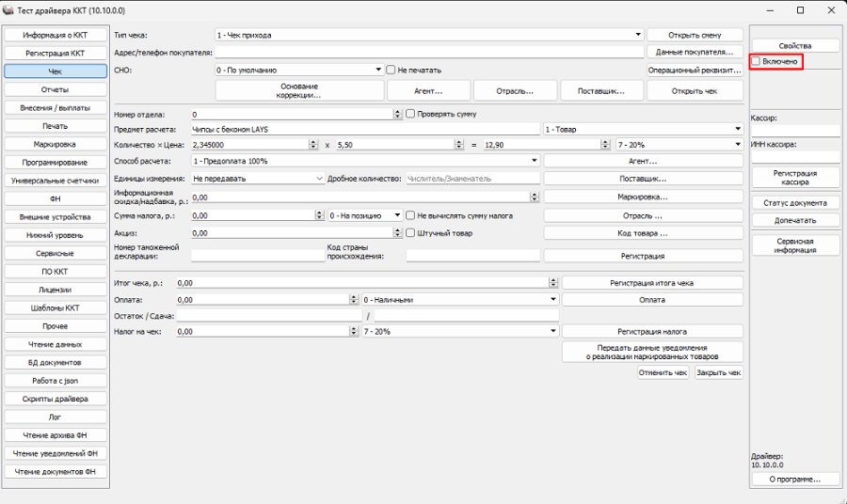Image resolution: width=847 pixels, height=504 pixels.
Task: Click the Номер отдела spinner control
Action: pyautogui.click(x=397, y=114)
